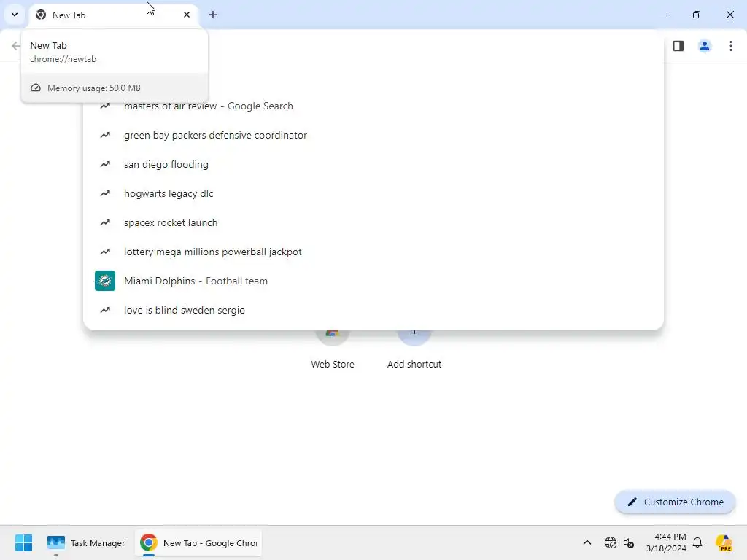Click the Miami Dolphins logo icon
747x560 pixels.
105,281
